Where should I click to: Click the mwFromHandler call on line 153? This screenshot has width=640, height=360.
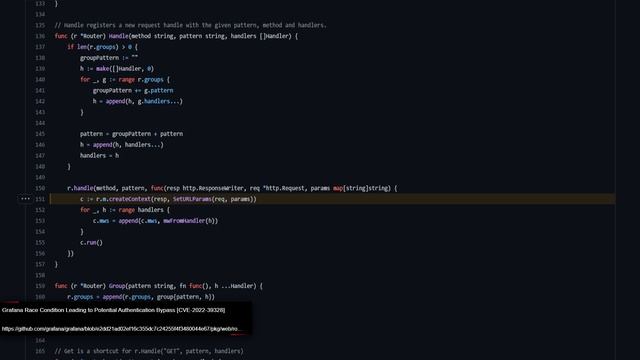pyautogui.click(x=184, y=221)
